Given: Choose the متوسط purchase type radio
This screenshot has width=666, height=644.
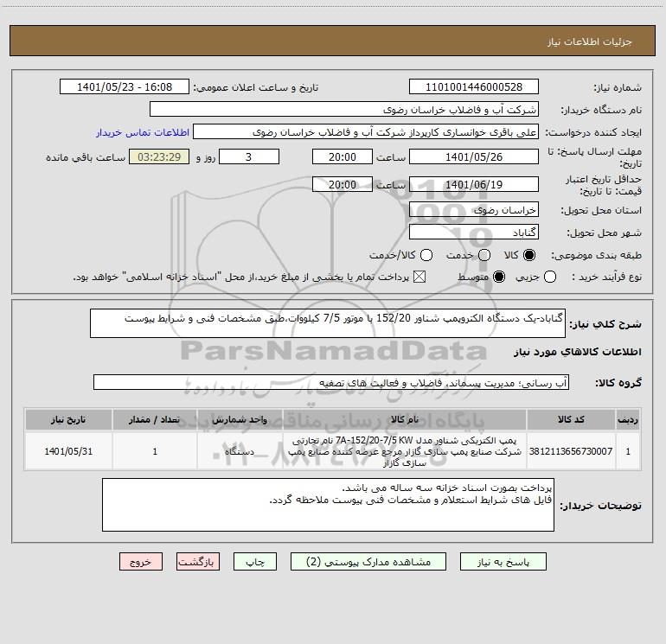Looking at the screenshot, I should [499, 277].
